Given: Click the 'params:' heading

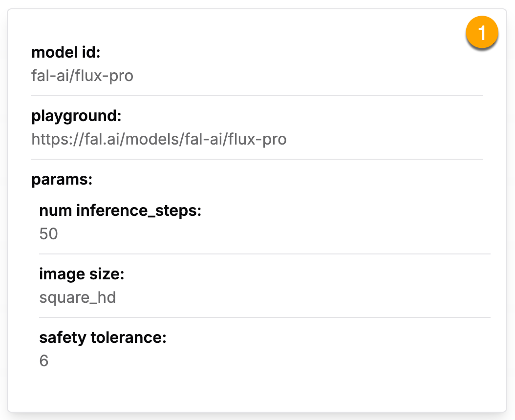Looking at the screenshot, I should [x=62, y=179].
